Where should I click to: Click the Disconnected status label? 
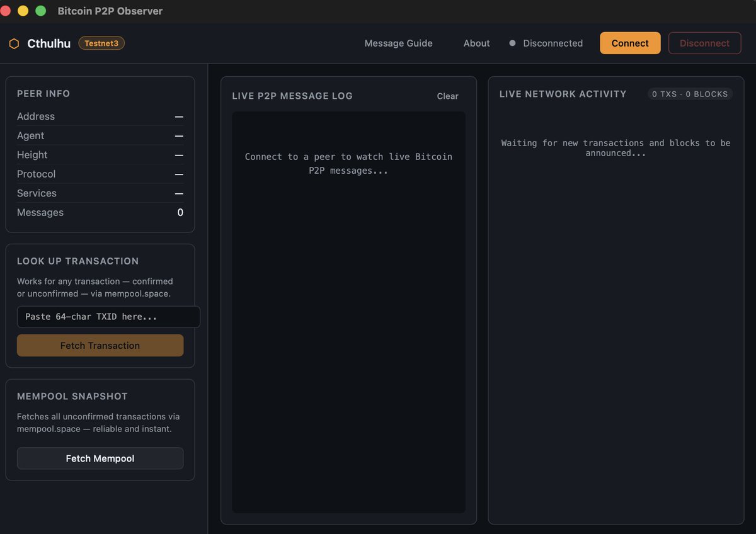[553, 43]
